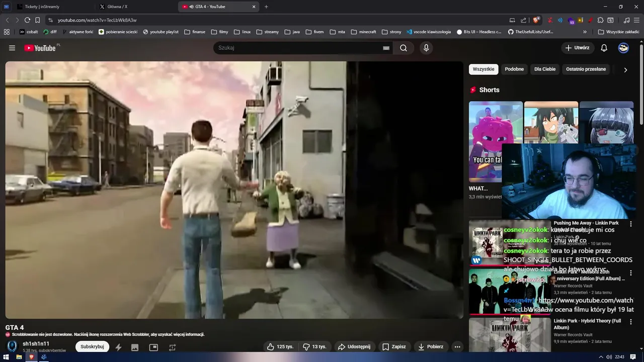The width and height of the screenshot is (644, 362).
Task: Open the browser main hamburger menu
Action: click(637, 20)
